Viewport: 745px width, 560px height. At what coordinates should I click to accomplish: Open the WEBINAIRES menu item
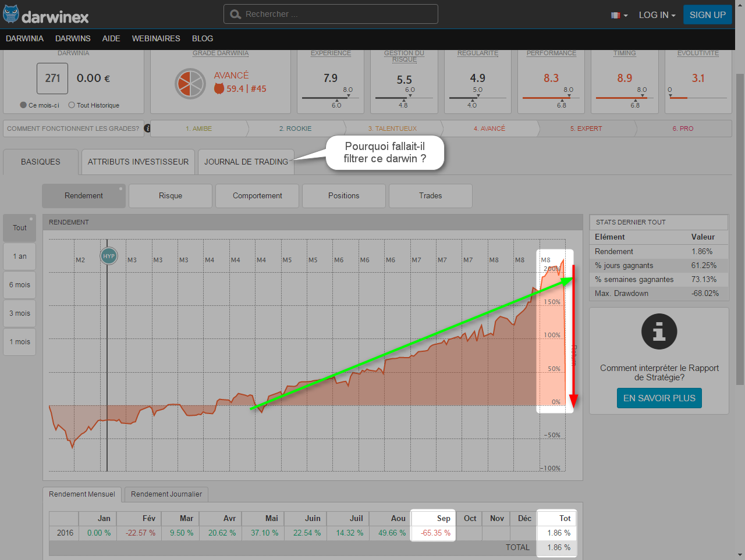click(156, 38)
